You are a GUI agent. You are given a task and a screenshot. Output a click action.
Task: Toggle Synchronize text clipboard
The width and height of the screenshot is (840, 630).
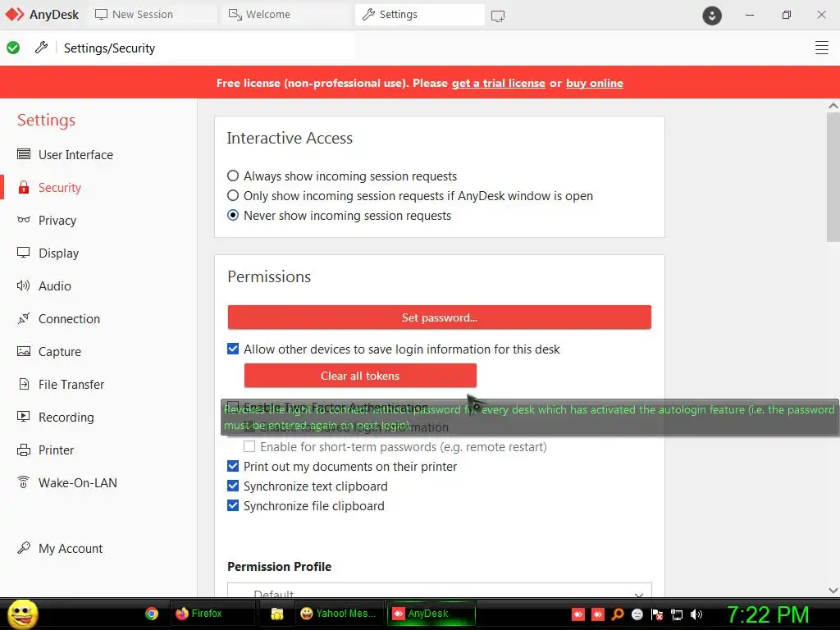coord(232,486)
